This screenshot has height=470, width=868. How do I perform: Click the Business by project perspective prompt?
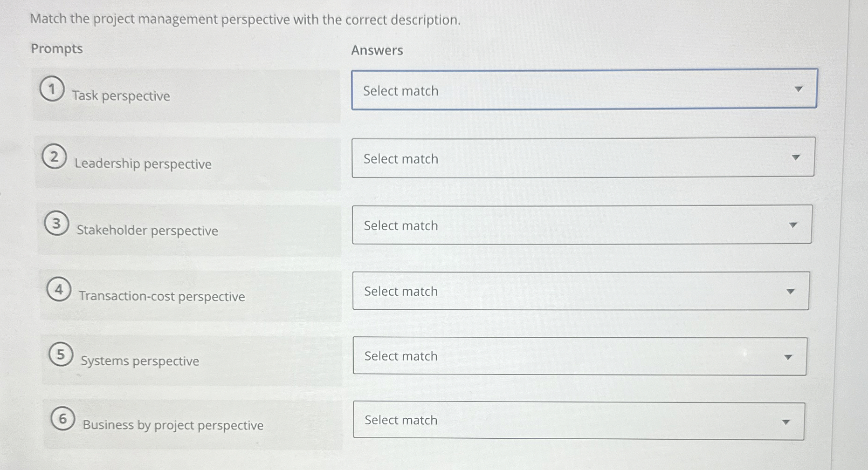click(172, 425)
